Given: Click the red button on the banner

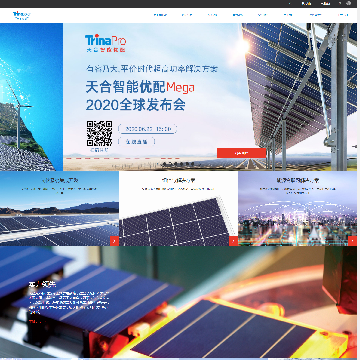Looking at the screenshot, I should point(241,153).
